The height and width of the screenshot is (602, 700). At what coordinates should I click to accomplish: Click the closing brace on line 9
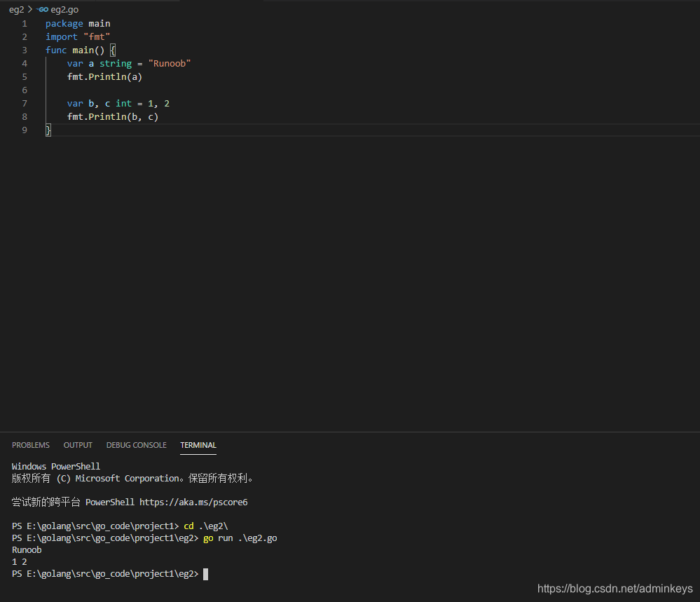(46, 130)
